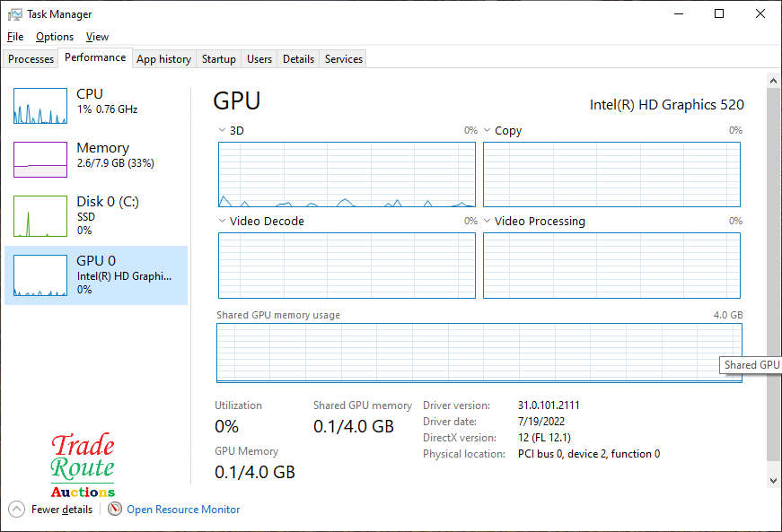This screenshot has width=782, height=532.
Task: Open the 3D engine dropdown
Action: point(223,131)
